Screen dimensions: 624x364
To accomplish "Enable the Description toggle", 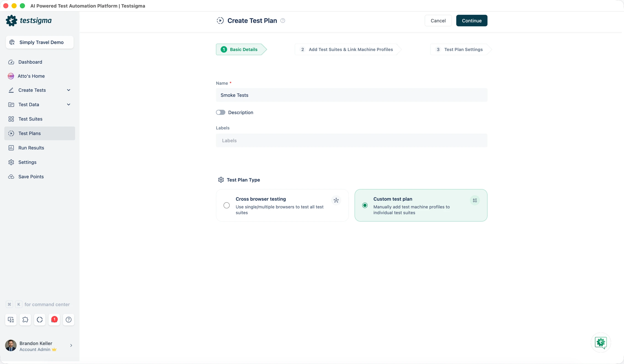I will pyautogui.click(x=220, y=113).
